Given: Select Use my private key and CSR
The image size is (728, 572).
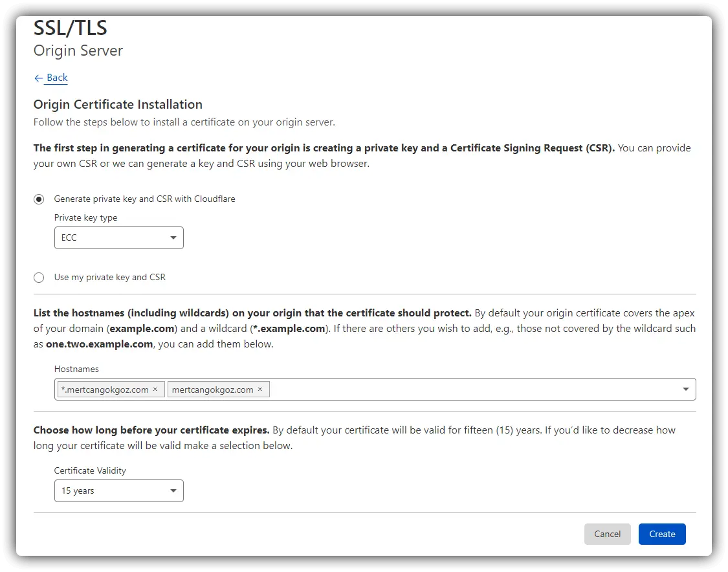Looking at the screenshot, I should [x=39, y=278].
